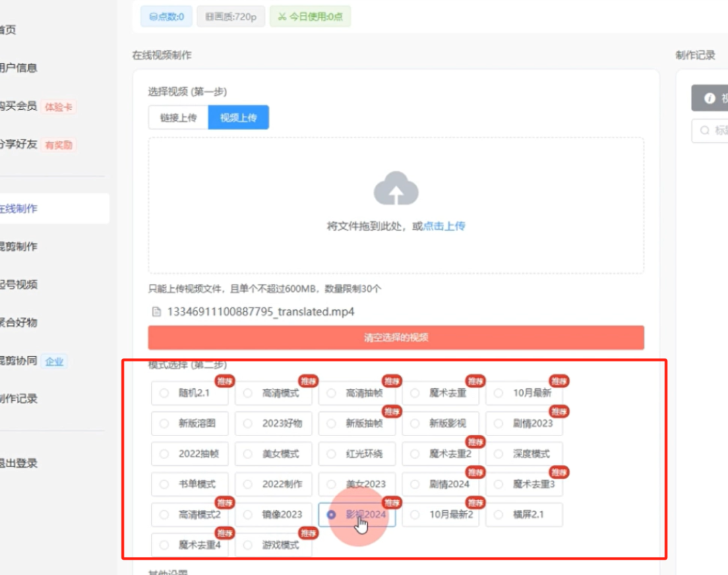Open 用户信息 in the sidebar
The image size is (728, 575).
pyautogui.click(x=19, y=68)
